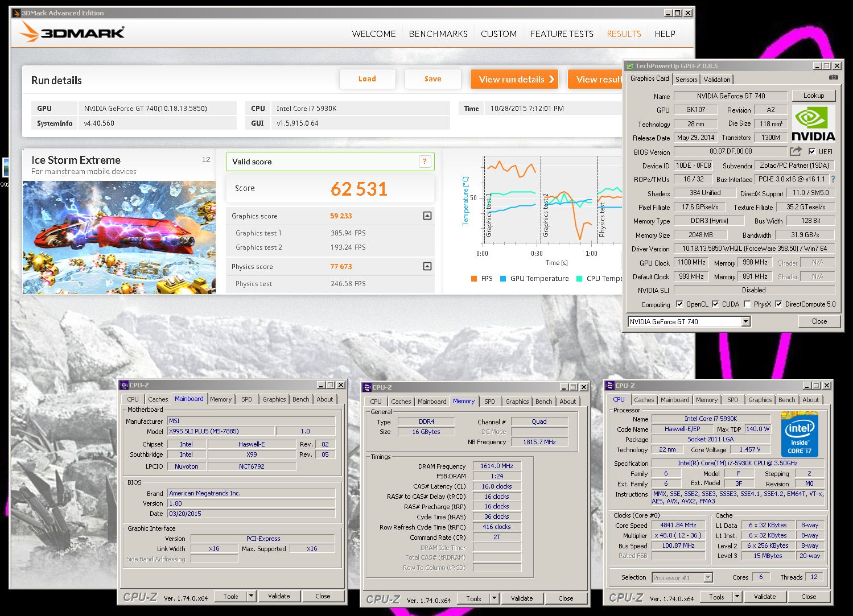Open Bench tab in CPU-Z Memory window
This screenshot has height=616, width=853.
(543, 402)
